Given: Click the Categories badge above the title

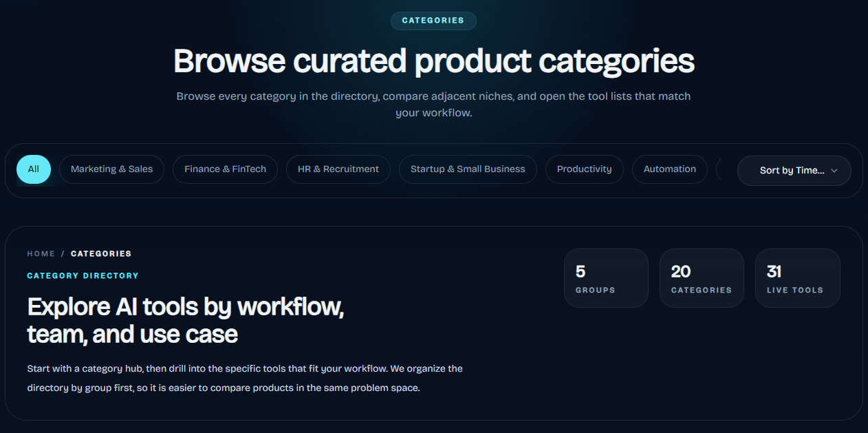Looking at the screenshot, I should (x=433, y=21).
